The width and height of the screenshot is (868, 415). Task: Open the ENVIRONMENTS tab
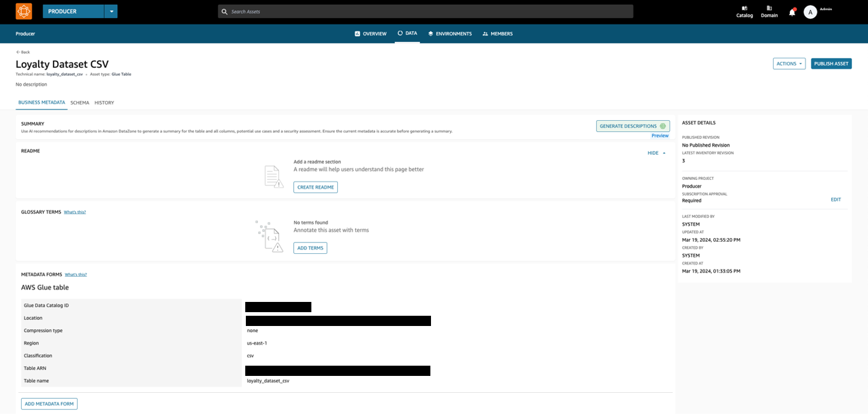point(450,34)
